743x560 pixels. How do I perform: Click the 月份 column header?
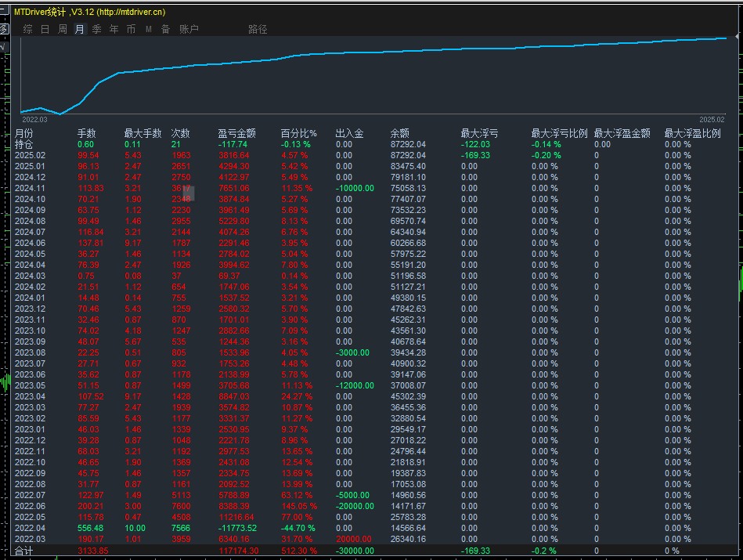(23, 133)
